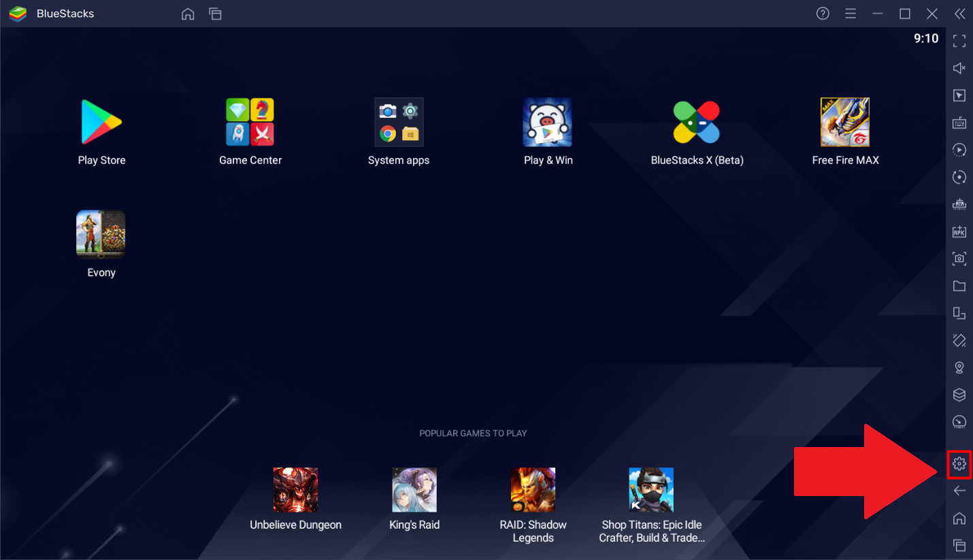Screen dimensions: 973x560
Task: Open the help question mark icon
Action: click(x=823, y=14)
